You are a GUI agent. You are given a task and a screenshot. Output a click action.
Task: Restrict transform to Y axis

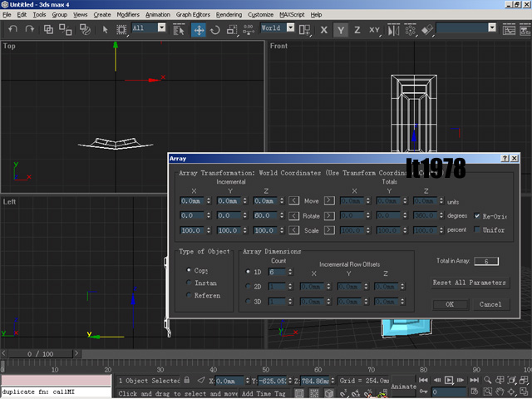(341, 30)
